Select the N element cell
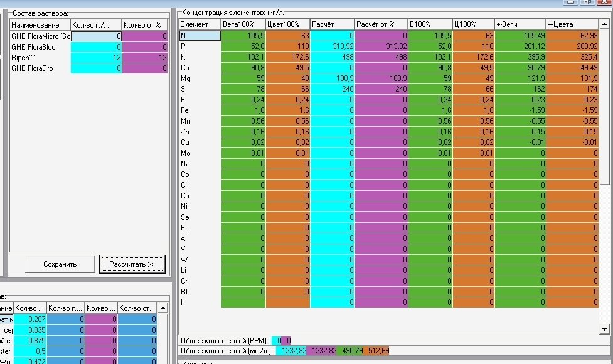The image size is (613, 364). 200,36
